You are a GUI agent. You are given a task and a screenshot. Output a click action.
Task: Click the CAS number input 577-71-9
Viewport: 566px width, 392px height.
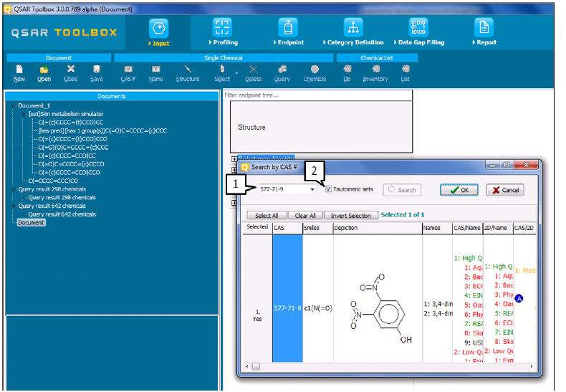(x=284, y=189)
